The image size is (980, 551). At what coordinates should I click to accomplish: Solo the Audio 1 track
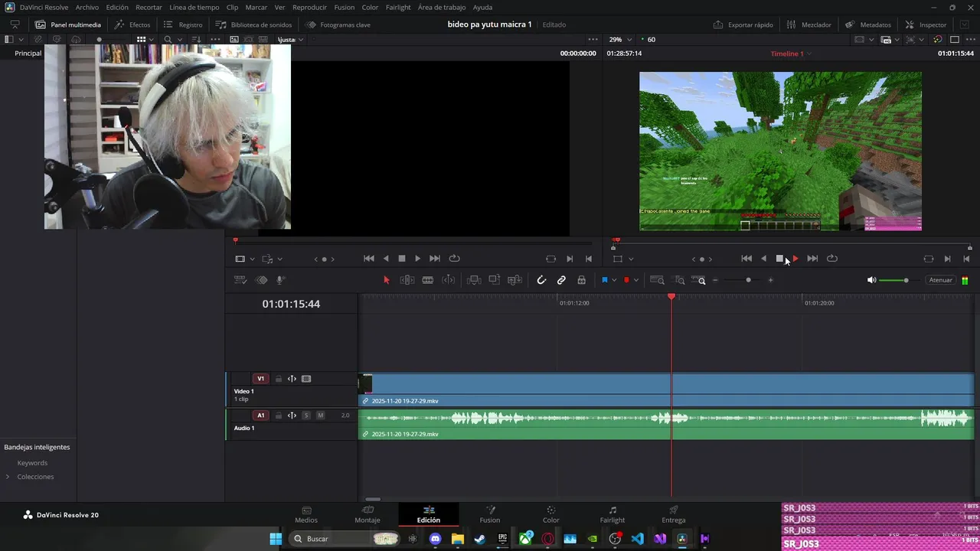pos(306,416)
